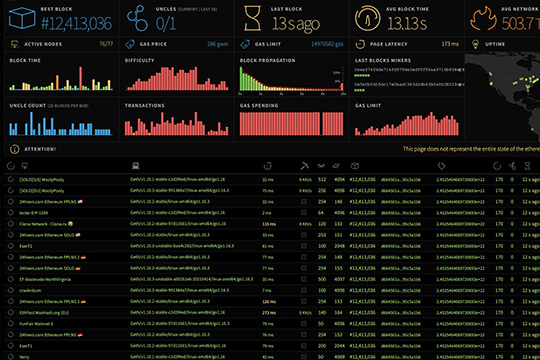The height and width of the screenshot is (360, 540).
Task: Click the Geth version of EF-Bootnode-NorthVirginia row
Action: click(191, 279)
